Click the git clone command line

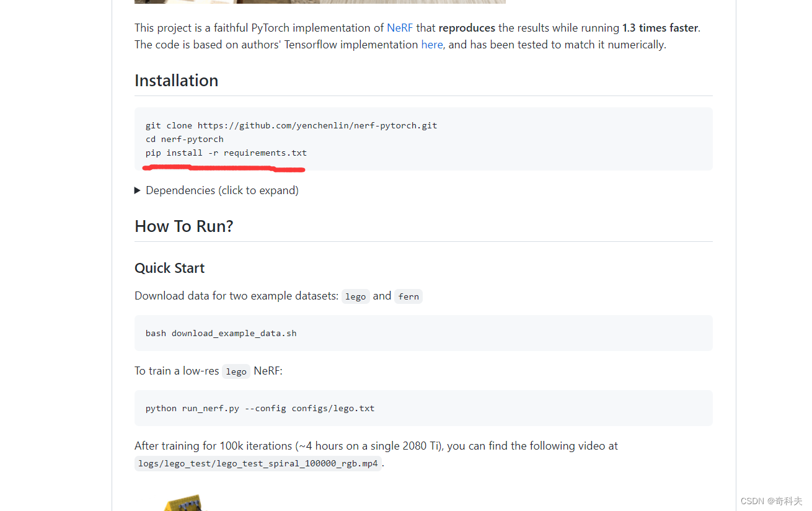291,125
